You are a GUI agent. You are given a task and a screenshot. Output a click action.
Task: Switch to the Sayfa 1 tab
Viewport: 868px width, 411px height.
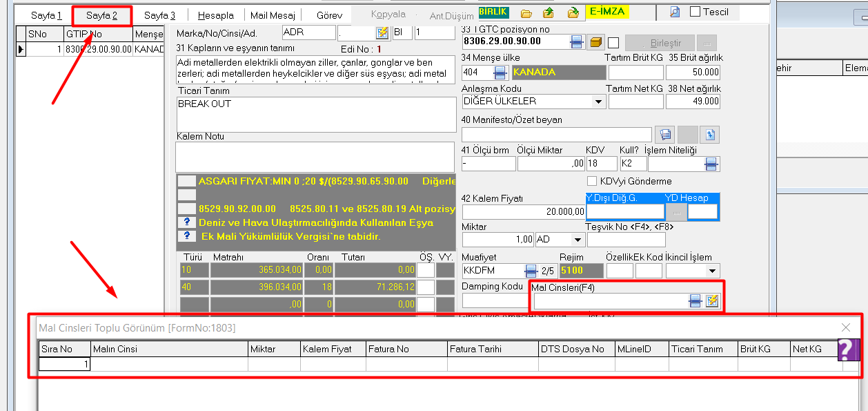pos(46,15)
